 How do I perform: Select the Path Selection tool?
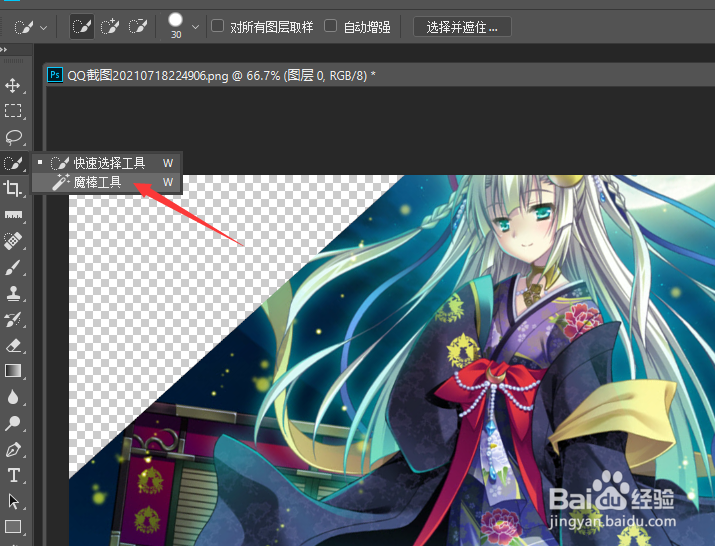tap(13, 501)
